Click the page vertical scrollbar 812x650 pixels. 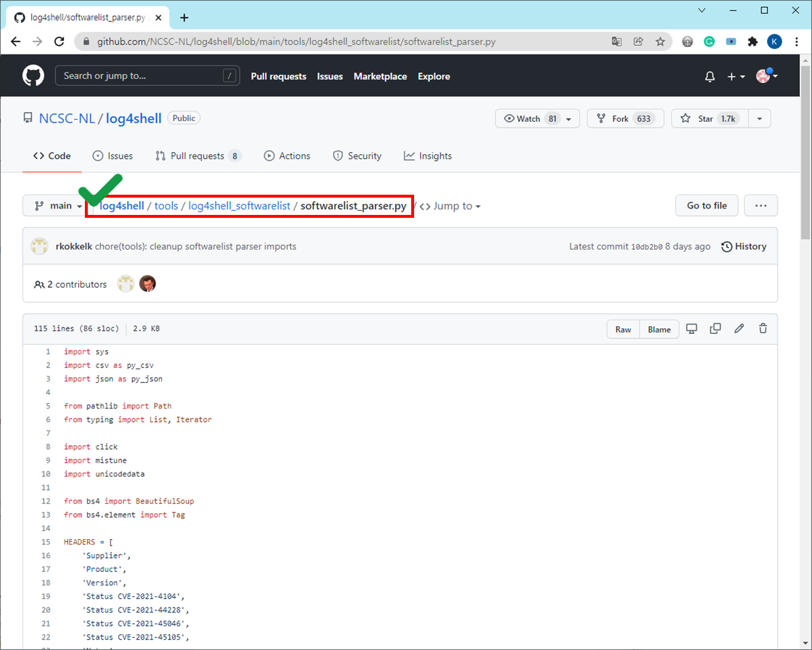[x=806, y=153]
